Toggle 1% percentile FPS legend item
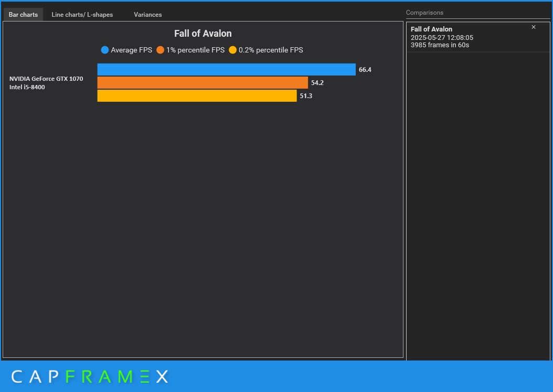 190,50
